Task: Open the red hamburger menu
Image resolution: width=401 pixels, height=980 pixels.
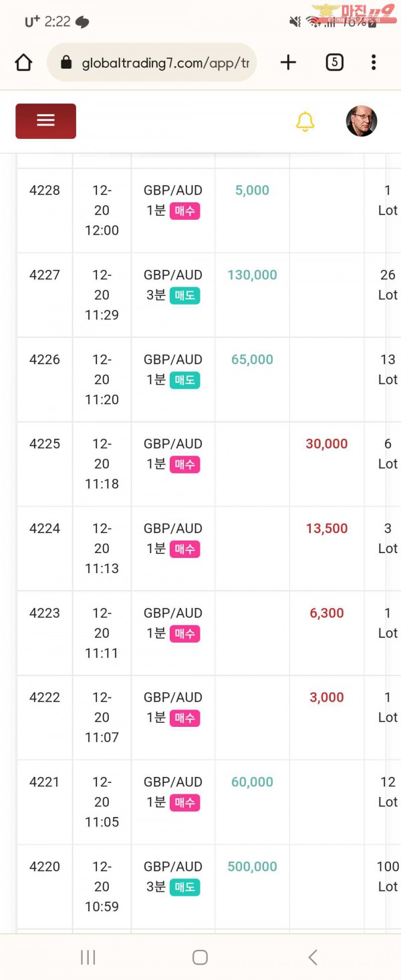Action: 45,121
